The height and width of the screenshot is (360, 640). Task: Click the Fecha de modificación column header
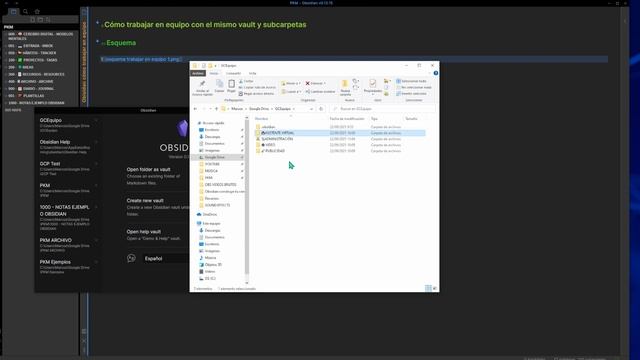(x=347, y=119)
